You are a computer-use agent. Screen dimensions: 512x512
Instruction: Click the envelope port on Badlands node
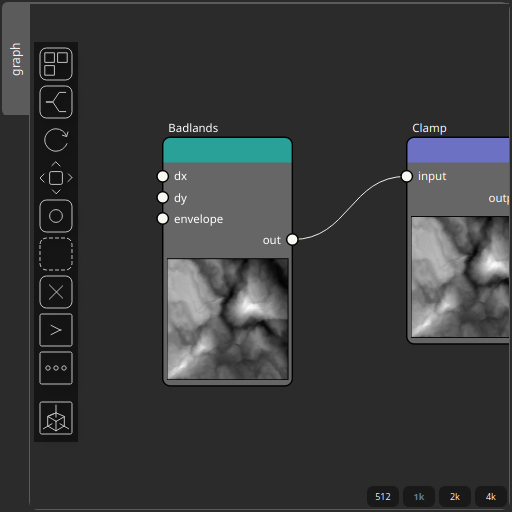(x=163, y=219)
